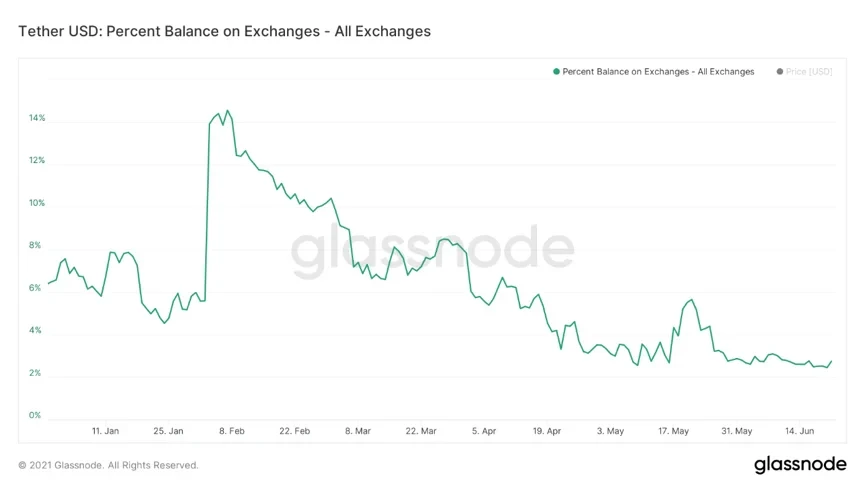
Task: Select the 8. Feb date axis label
Action: coord(231,431)
